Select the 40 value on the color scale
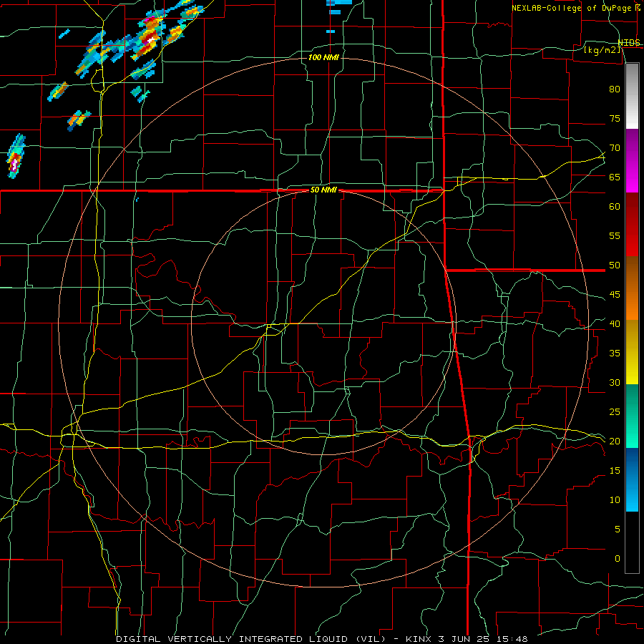644x644 pixels. coord(615,324)
